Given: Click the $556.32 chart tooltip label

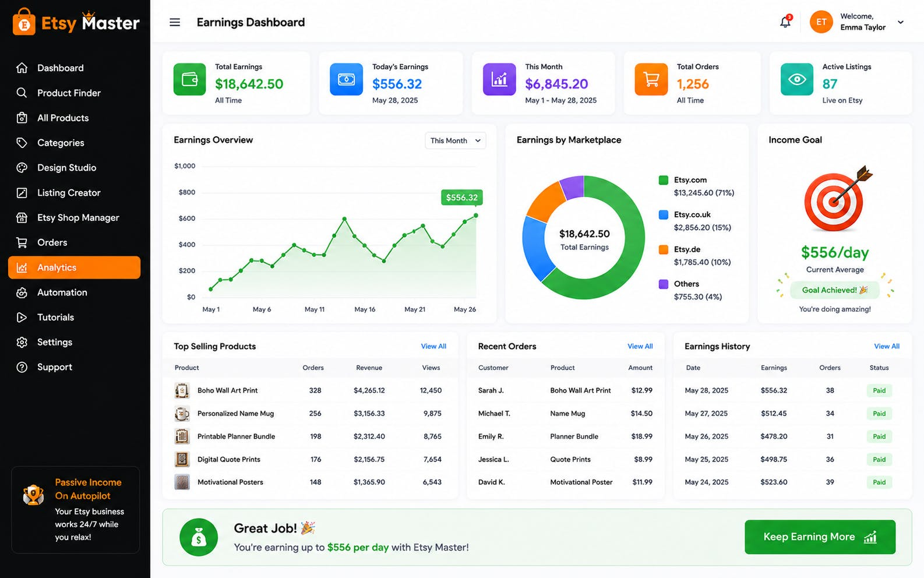Looking at the screenshot, I should pyautogui.click(x=461, y=198).
